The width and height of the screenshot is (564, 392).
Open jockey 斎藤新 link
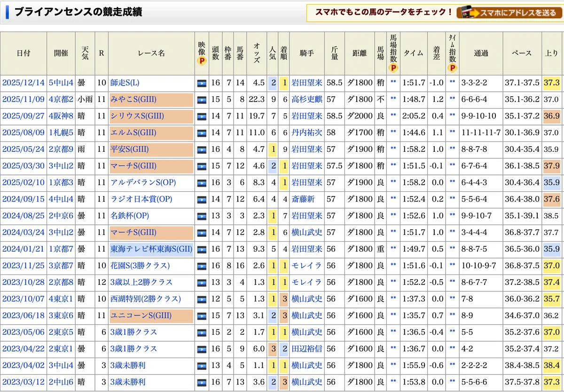(x=303, y=199)
